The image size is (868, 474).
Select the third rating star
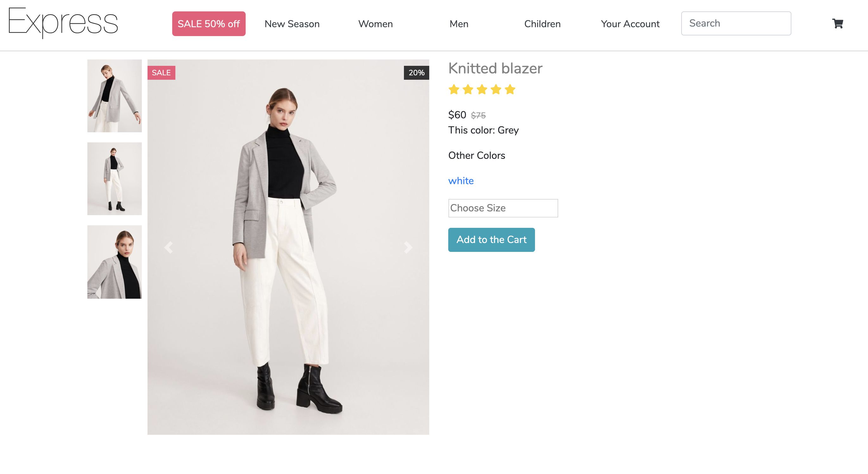[482, 90]
